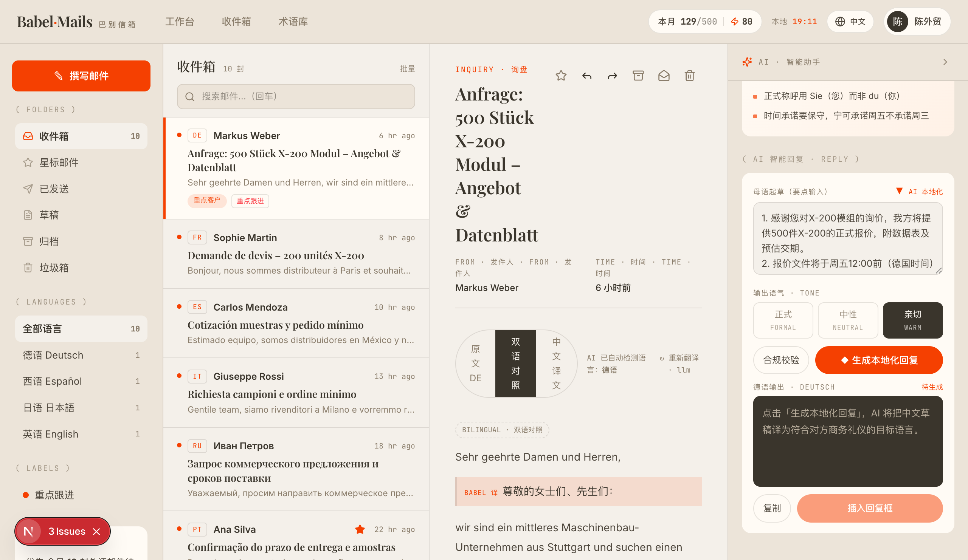This screenshot has width=968, height=560.
Task: Archive the email using the box icon
Action: (638, 76)
